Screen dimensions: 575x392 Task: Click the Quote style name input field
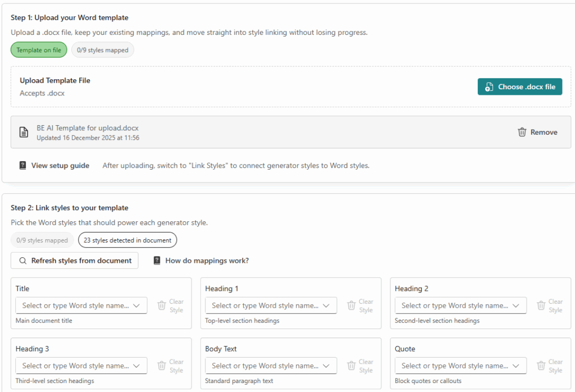453,366
